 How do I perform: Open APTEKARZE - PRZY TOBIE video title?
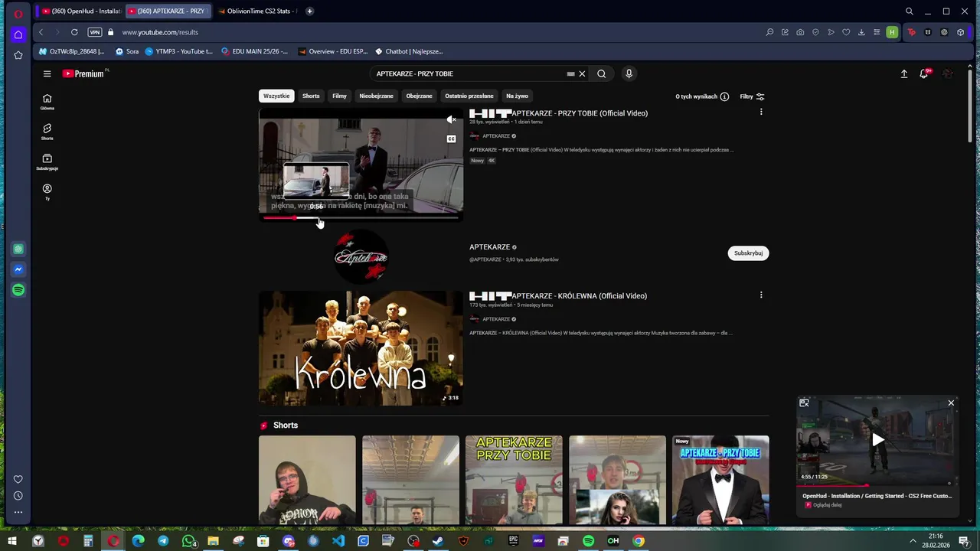580,113
